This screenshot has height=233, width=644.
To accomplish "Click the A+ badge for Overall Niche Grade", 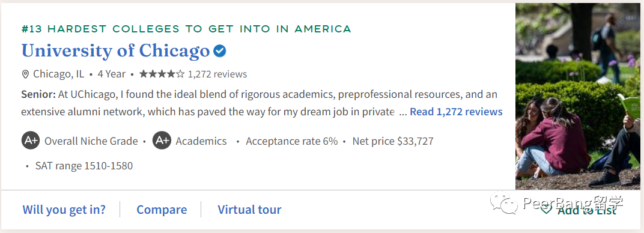I will [x=31, y=141].
